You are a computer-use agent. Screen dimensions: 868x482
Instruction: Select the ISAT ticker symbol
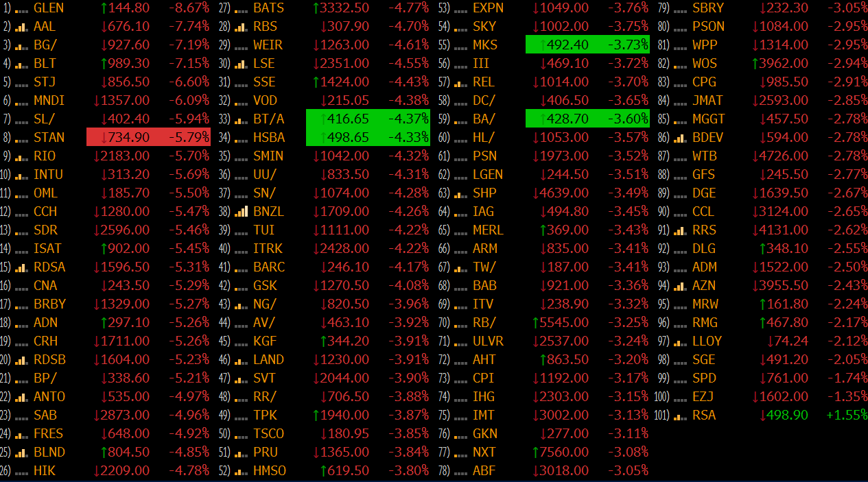[47, 248]
